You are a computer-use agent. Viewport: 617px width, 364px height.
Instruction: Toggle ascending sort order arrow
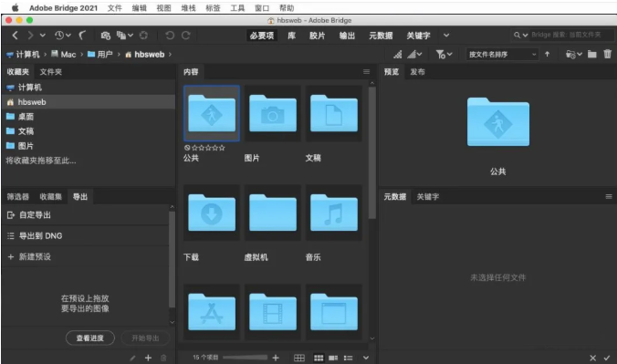pos(547,55)
